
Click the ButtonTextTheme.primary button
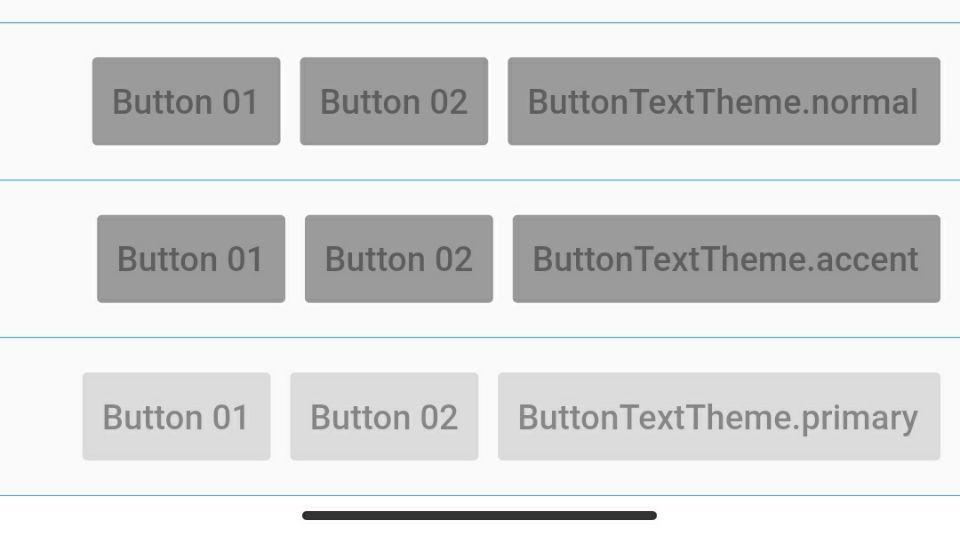point(718,417)
